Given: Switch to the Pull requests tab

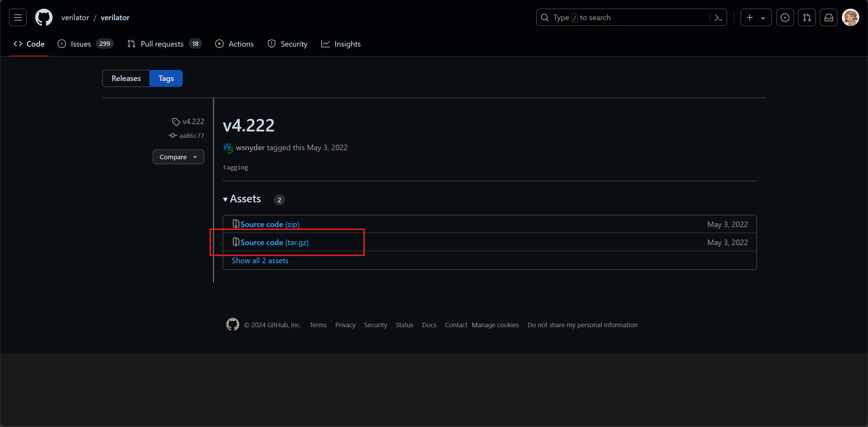Looking at the screenshot, I should coord(165,44).
